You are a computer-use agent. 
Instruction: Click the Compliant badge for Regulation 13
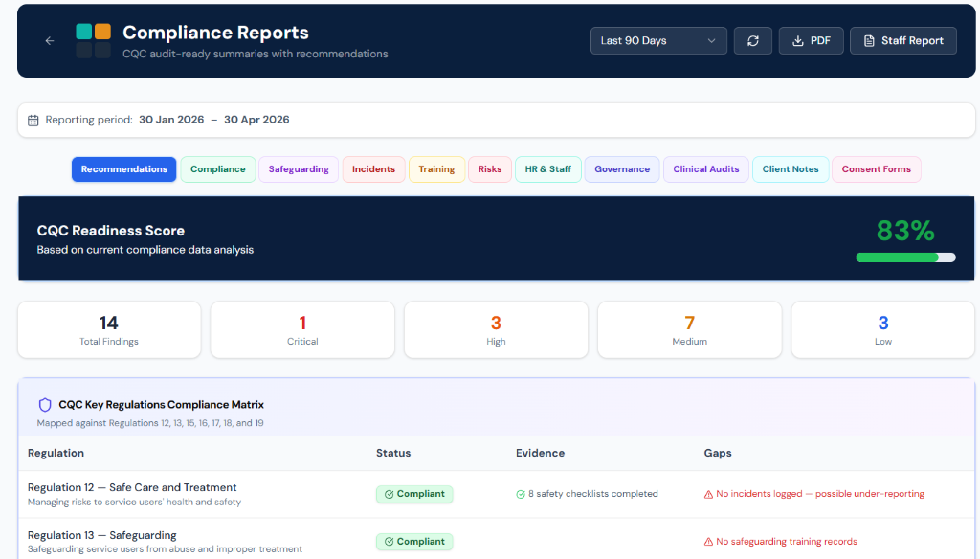click(x=414, y=542)
